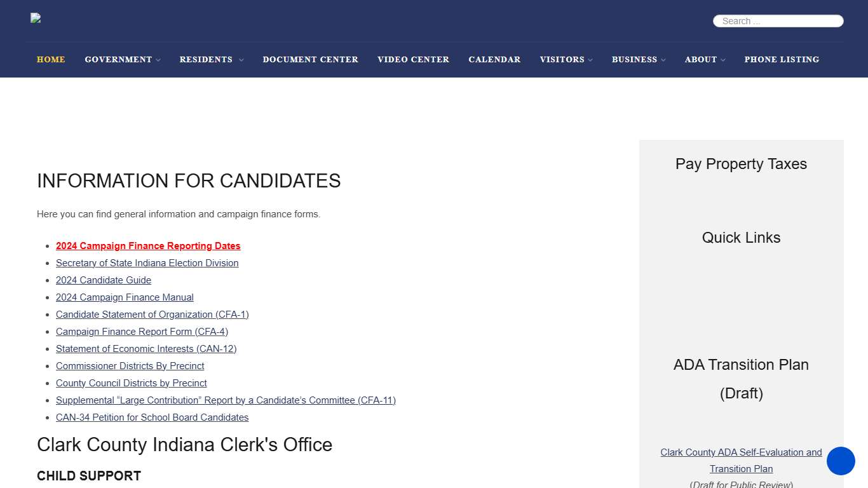The height and width of the screenshot is (488, 868).
Task: Open CAN-34 Petition for School Board Candidates
Action: click(152, 417)
